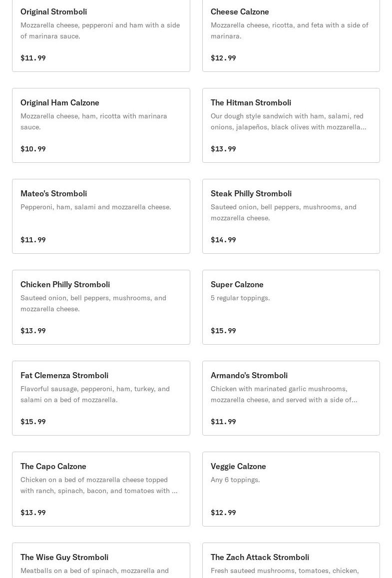
Task: Click the Hitman Stromboli truncated description
Action: click(x=288, y=121)
